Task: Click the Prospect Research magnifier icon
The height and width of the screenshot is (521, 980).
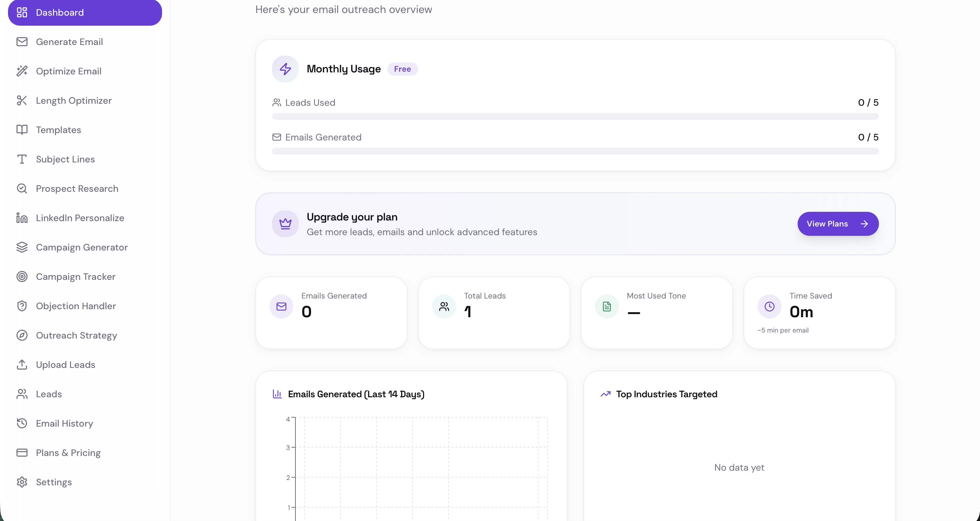Action: point(22,188)
